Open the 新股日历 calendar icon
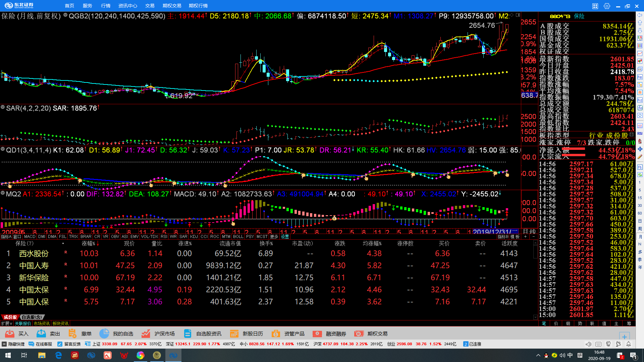Viewport: 644px width, 362px height. coord(234,334)
